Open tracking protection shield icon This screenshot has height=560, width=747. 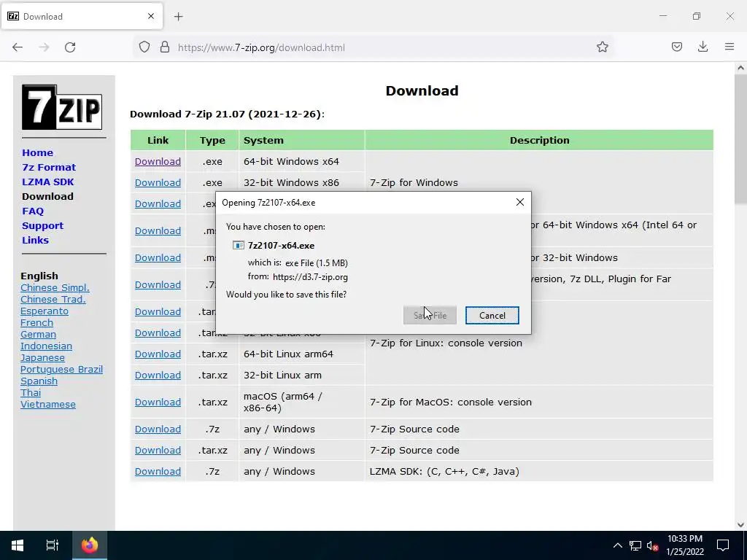[x=144, y=47]
